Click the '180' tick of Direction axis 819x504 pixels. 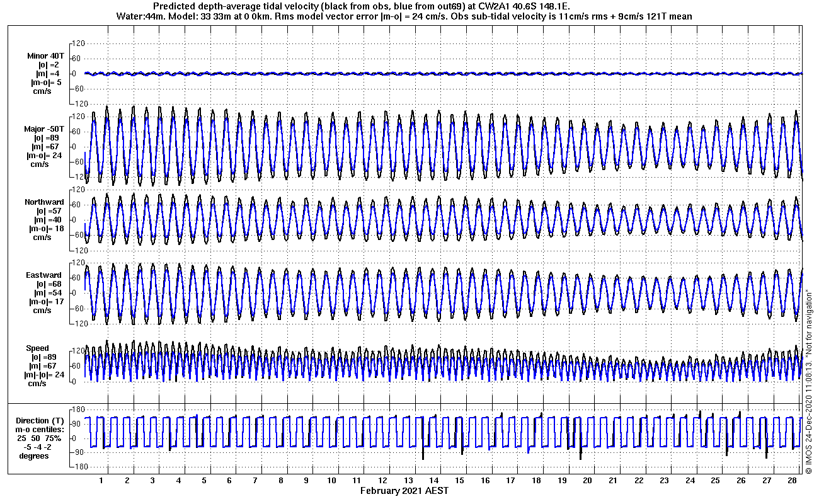[x=79, y=409]
